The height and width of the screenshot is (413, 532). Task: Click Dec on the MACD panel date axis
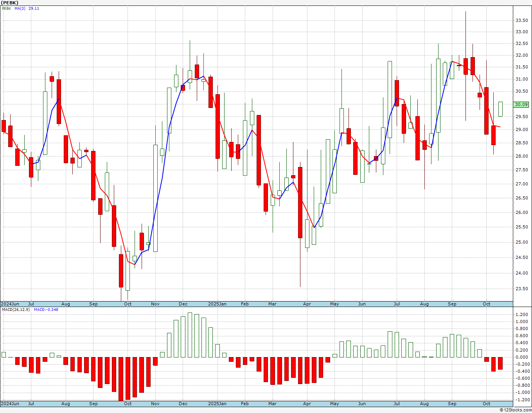tap(183, 404)
